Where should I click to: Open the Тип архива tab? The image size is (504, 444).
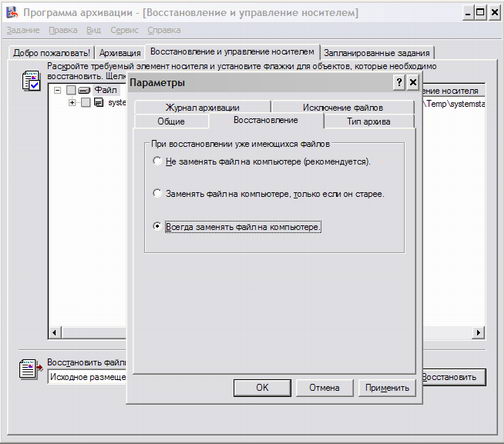368,121
